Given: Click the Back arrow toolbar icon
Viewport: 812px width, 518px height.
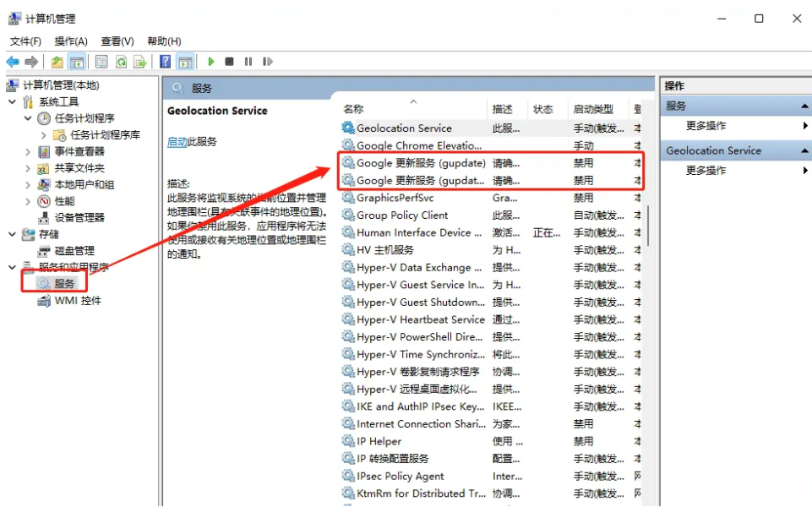Looking at the screenshot, I should (13, 62).
